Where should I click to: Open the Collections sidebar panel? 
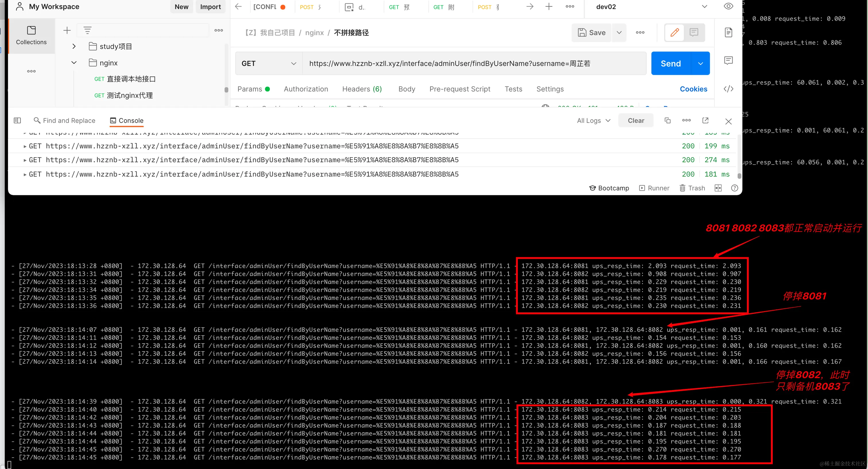point(31,36)
